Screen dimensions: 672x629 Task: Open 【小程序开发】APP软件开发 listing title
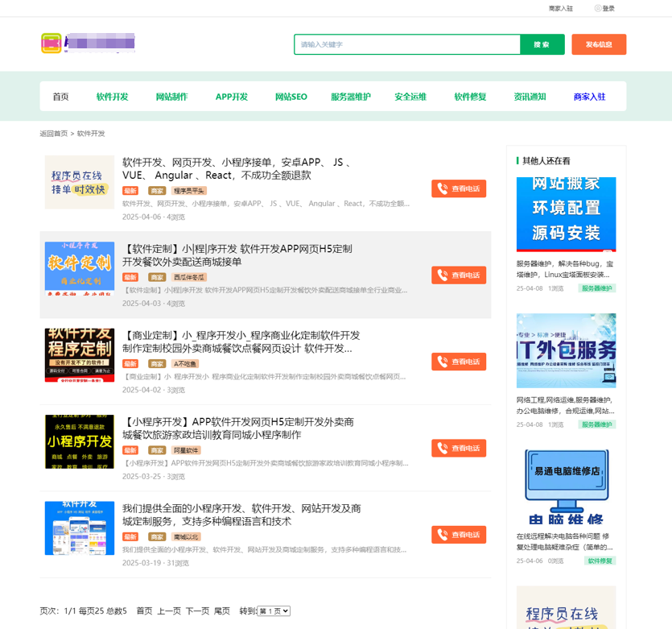[238, 428]
